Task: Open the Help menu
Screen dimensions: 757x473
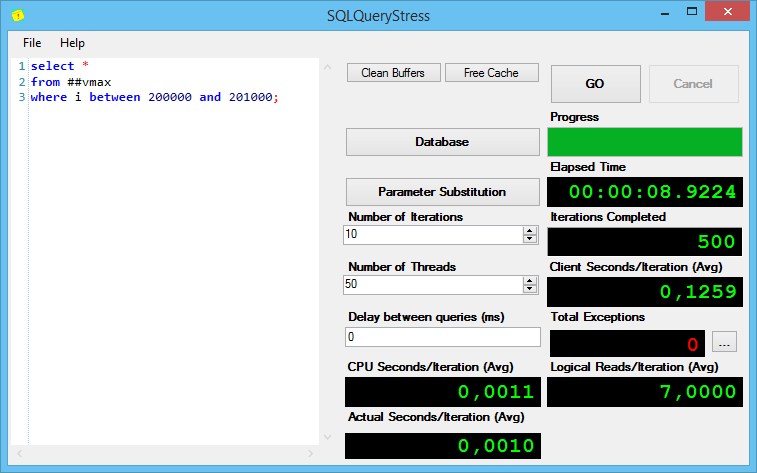Action: (x=72, y=43)
